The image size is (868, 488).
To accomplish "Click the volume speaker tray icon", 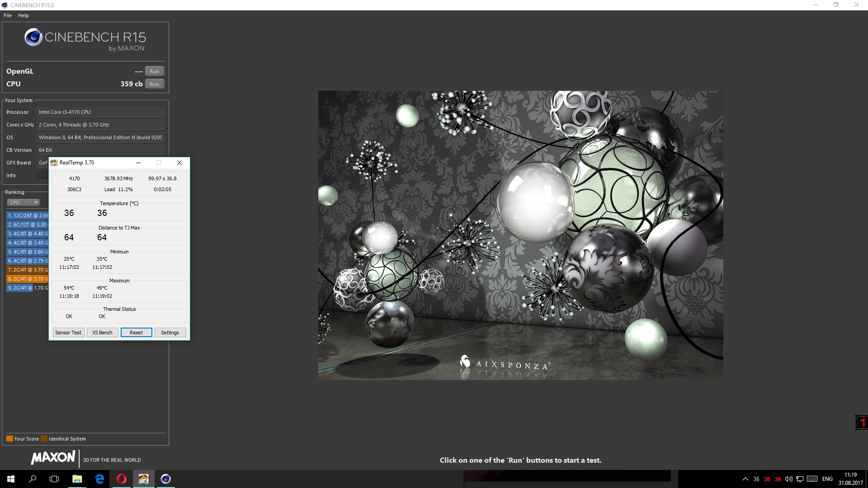I will click(x=788, y=479).
